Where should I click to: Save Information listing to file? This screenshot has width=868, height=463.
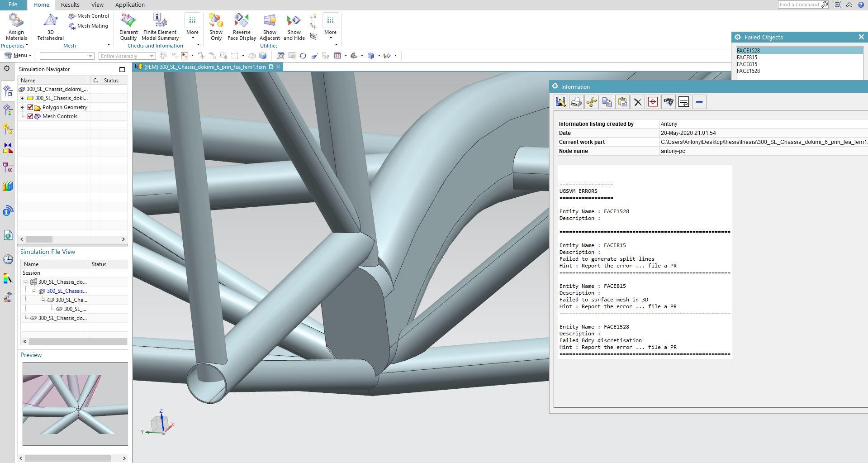[561, 102]
